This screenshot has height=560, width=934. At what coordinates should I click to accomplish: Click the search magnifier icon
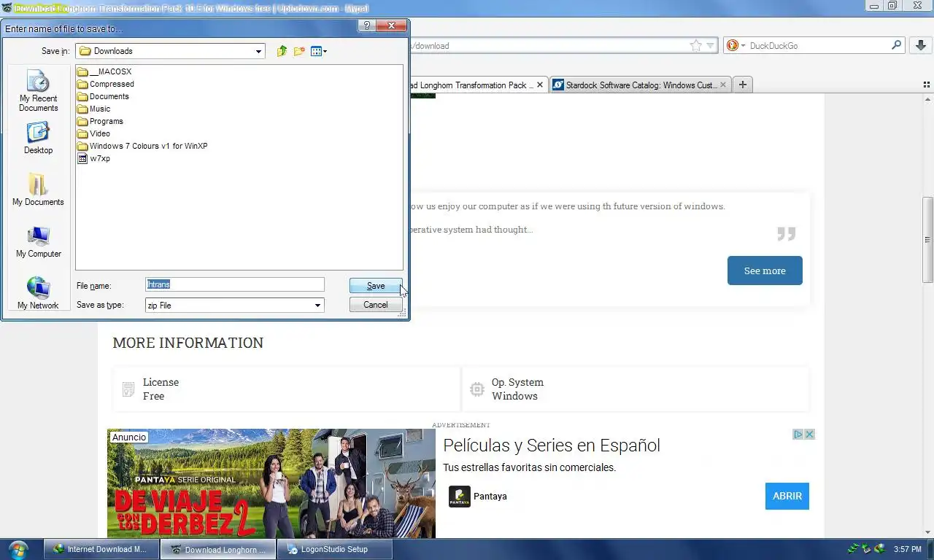point(897,45)
